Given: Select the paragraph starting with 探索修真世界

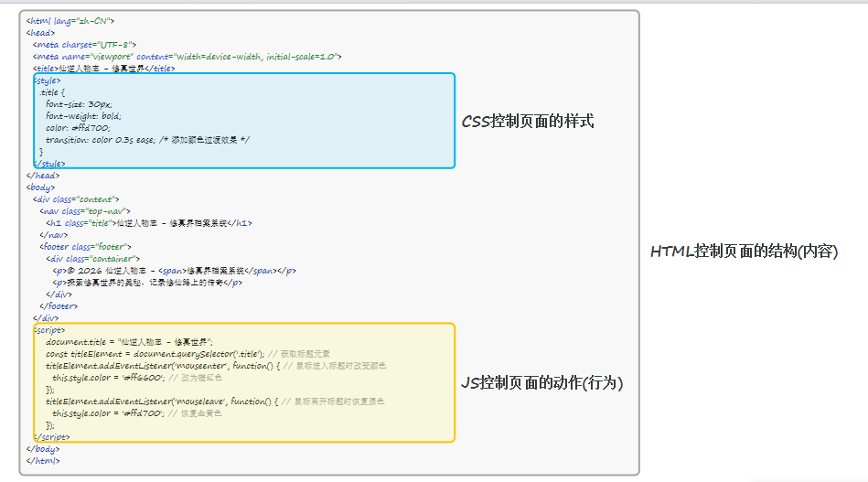Looking at the screenshot, I should [x=147, y=283].
